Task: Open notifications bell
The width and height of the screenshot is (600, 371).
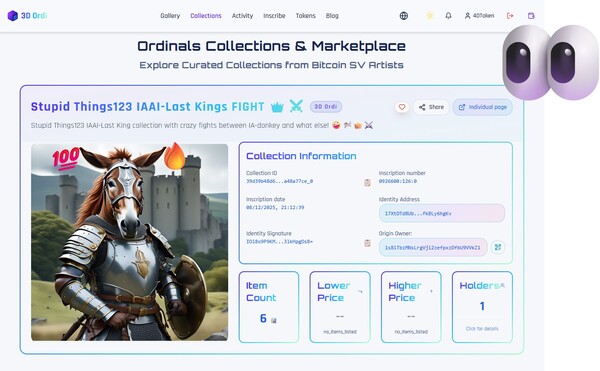Action: (x=448, y=16)
